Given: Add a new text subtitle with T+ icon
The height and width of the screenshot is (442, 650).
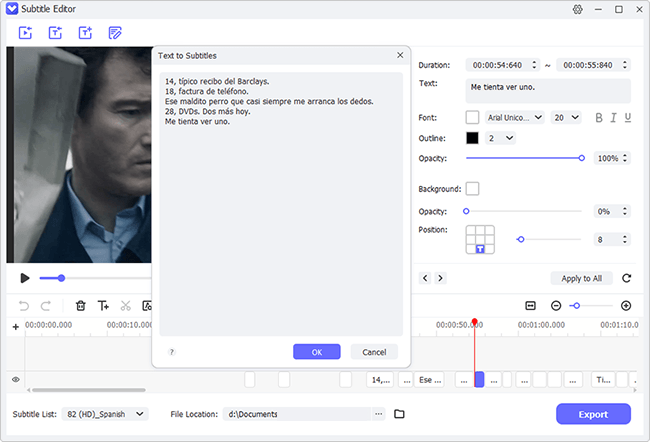Looking at the screenshot, I should tap(103, 306).
